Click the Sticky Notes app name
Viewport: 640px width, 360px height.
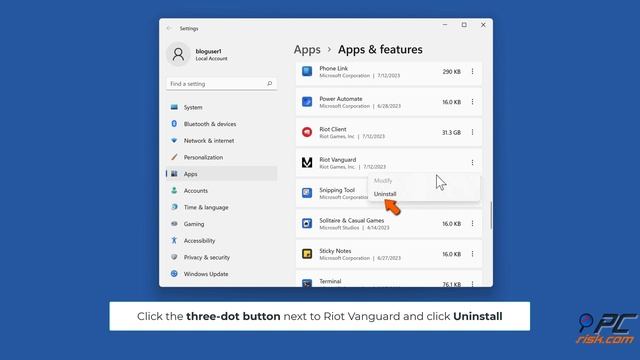[335, 251]
